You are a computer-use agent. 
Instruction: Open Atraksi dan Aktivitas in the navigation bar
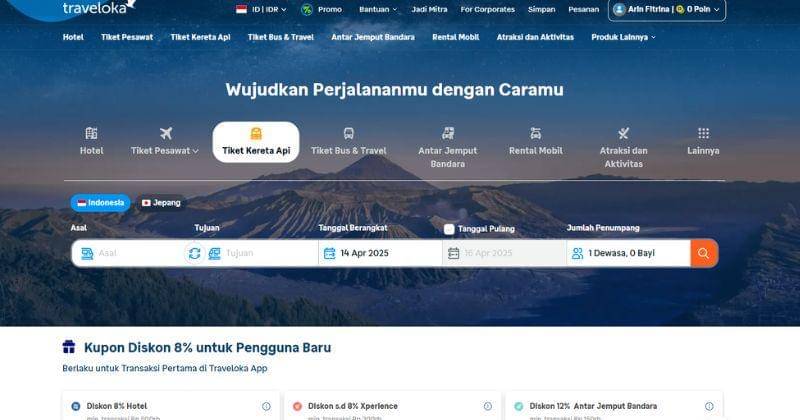[535, 37]
